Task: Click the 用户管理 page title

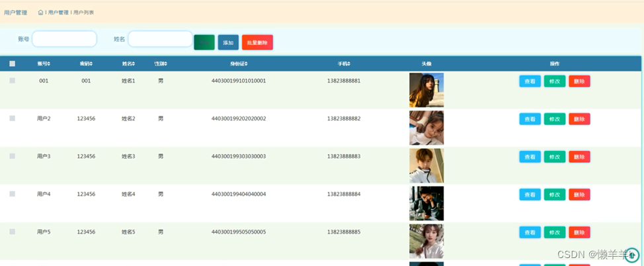Action: pos(16,13)
